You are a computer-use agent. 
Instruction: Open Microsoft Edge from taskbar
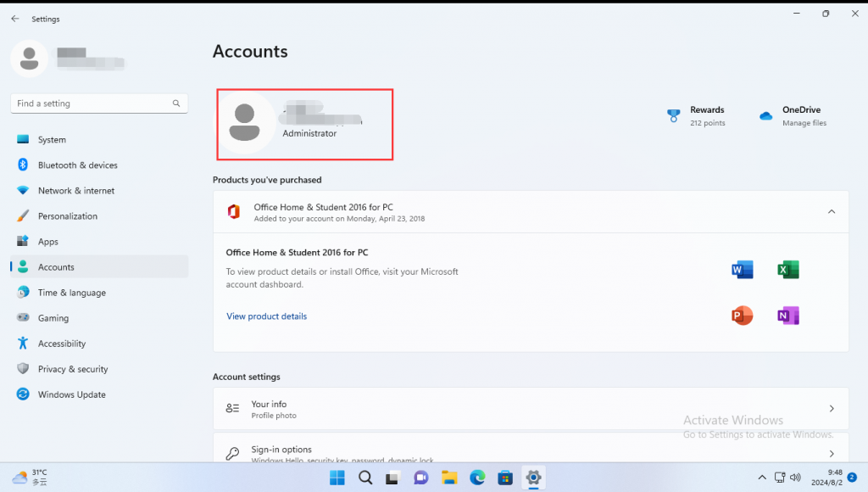(x=477, y=478)
